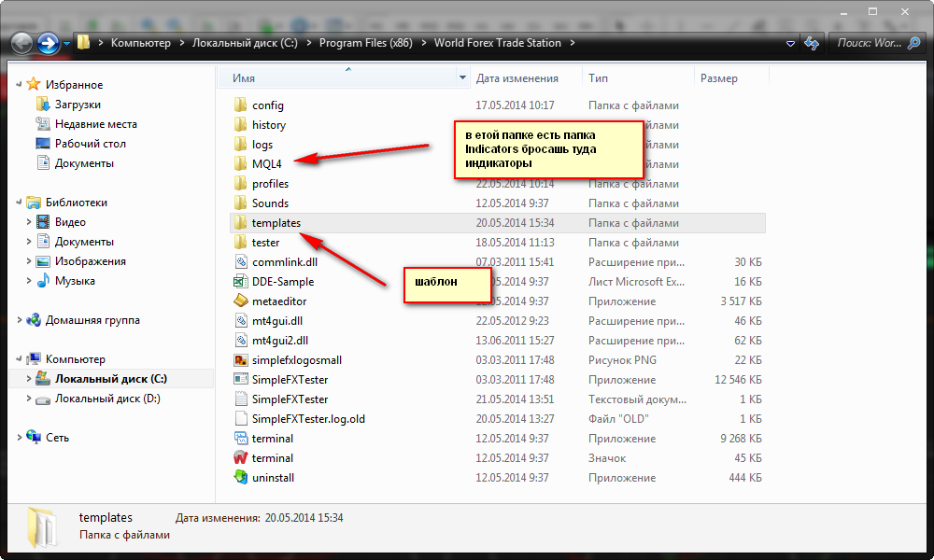Click in the search field
The width and height of the screenshot is (934, 560).
point(869,43)
